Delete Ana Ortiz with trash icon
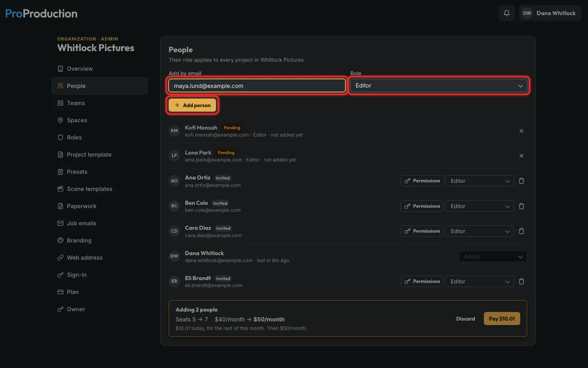This screenshot has width=588, height=368. click(521, 181)
